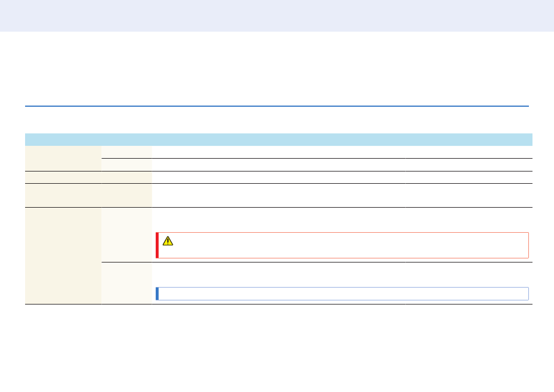Screen dimensions: 554x392
Task: Click the red bar on the warning box
Action: 157,246
